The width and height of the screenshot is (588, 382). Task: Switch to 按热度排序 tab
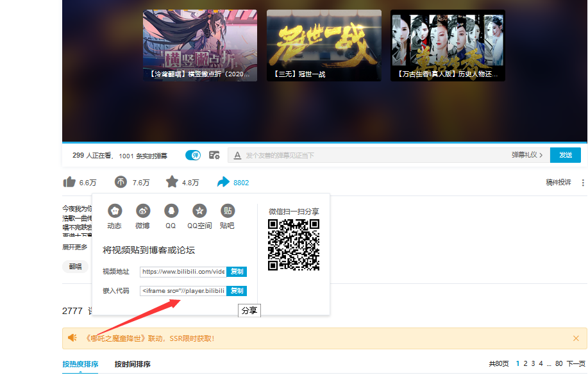tap(80, 364)
